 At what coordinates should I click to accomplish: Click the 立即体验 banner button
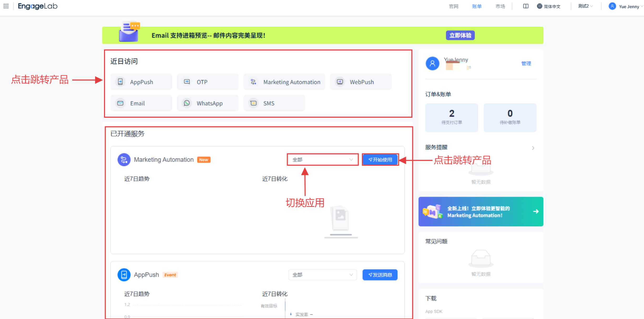click(460, 35)
